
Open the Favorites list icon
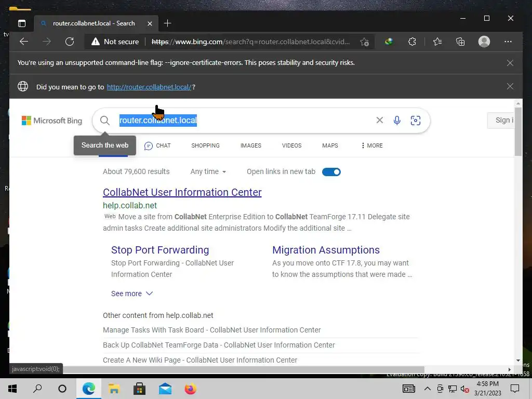tap(437, 42)
